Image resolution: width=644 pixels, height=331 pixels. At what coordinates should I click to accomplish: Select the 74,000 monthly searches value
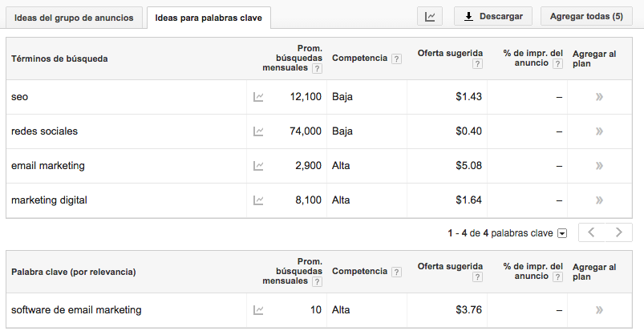tap(306, 131)
